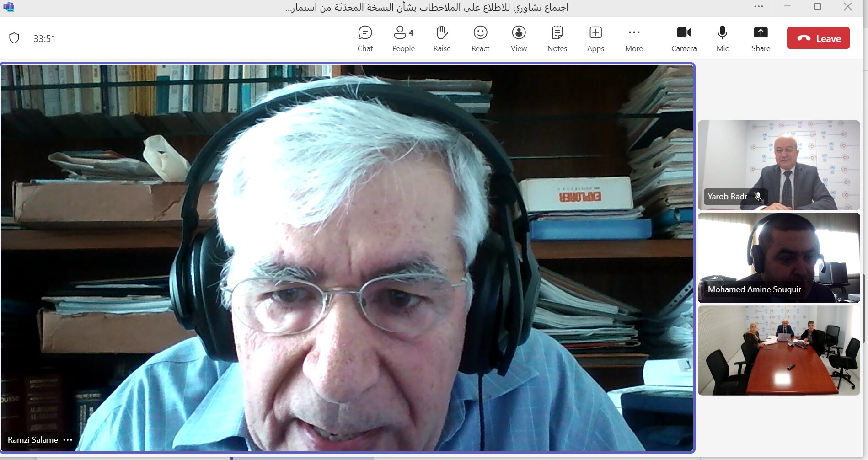Raise your hand in the meeting
The height and width of the screenshot is (460, 868).
coord(442,39)
